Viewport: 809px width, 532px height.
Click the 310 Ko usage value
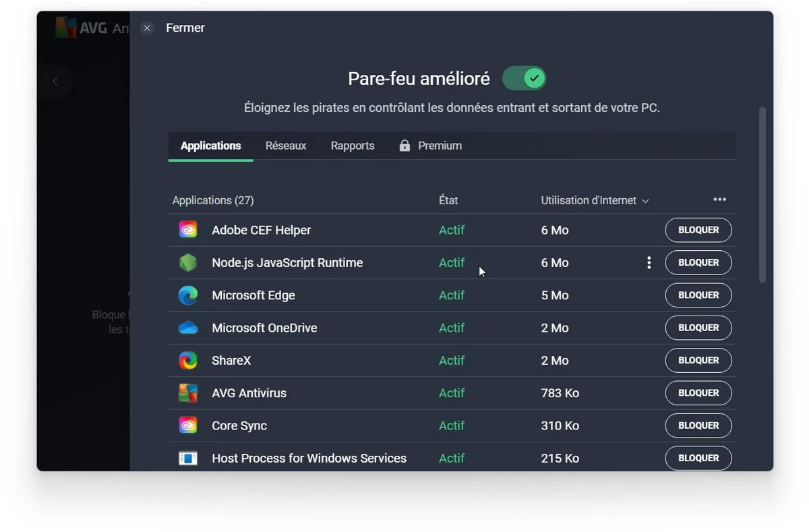560,425
